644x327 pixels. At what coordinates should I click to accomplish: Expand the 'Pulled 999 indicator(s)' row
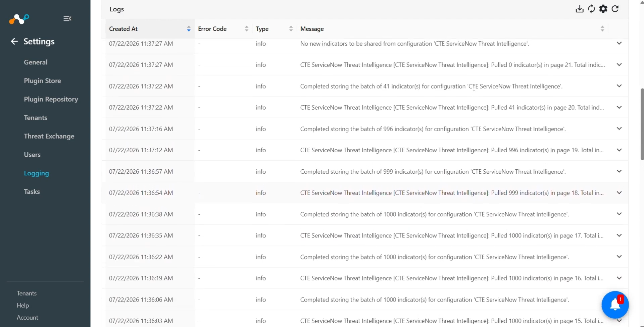[619, 193]
